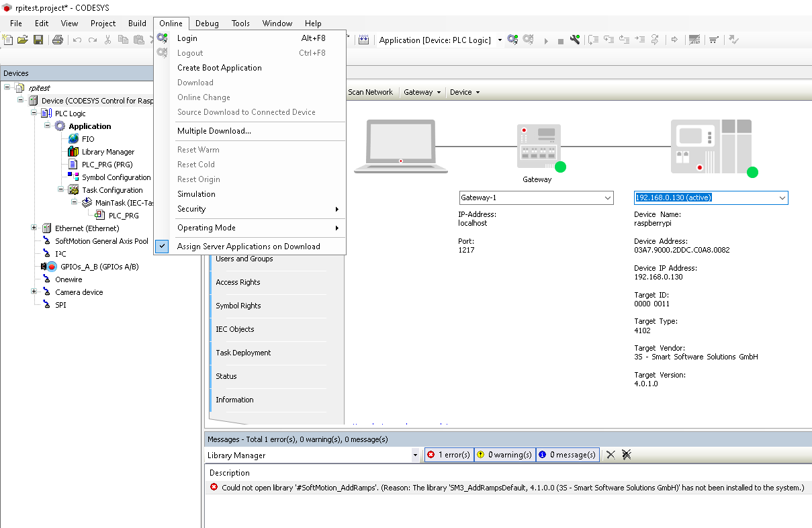Click the Paste clipboard icon
The width and height of the screenshot is (812, 528).
click(138, 40)
